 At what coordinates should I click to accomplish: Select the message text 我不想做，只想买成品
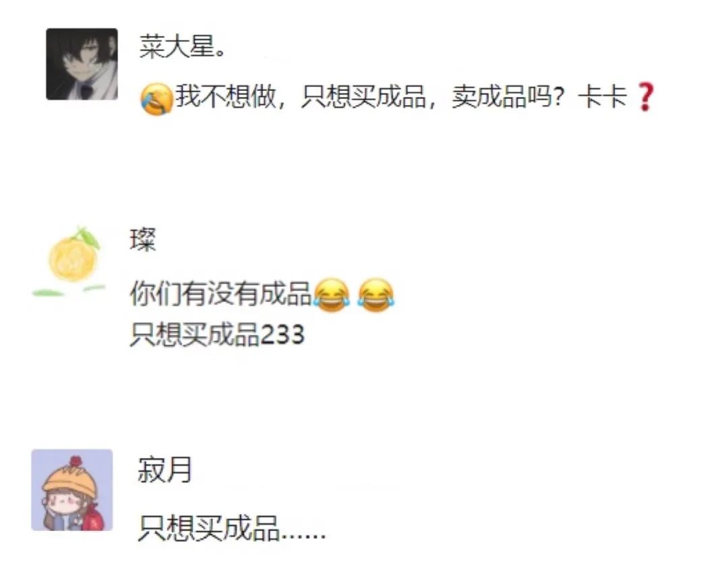coord(301,97)
